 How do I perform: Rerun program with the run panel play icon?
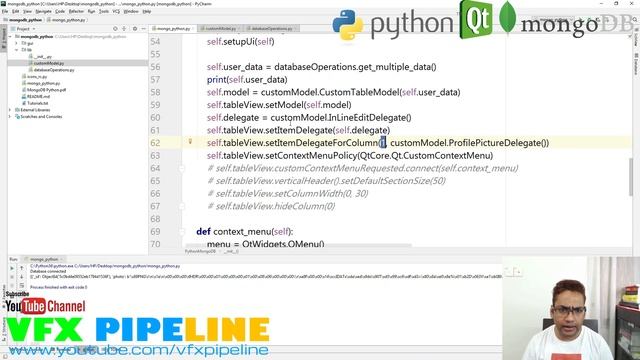pyautogui.click(x=12, y=268)
